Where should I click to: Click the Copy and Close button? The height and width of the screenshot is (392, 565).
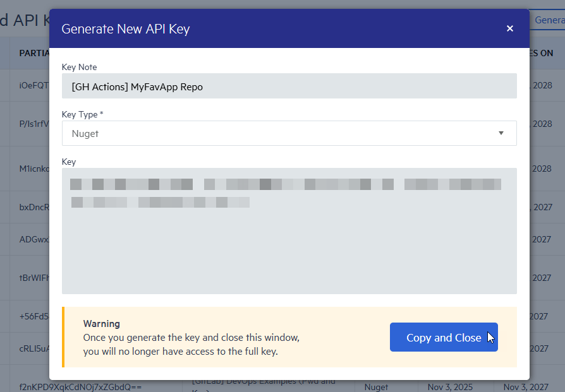click(444, 338)
